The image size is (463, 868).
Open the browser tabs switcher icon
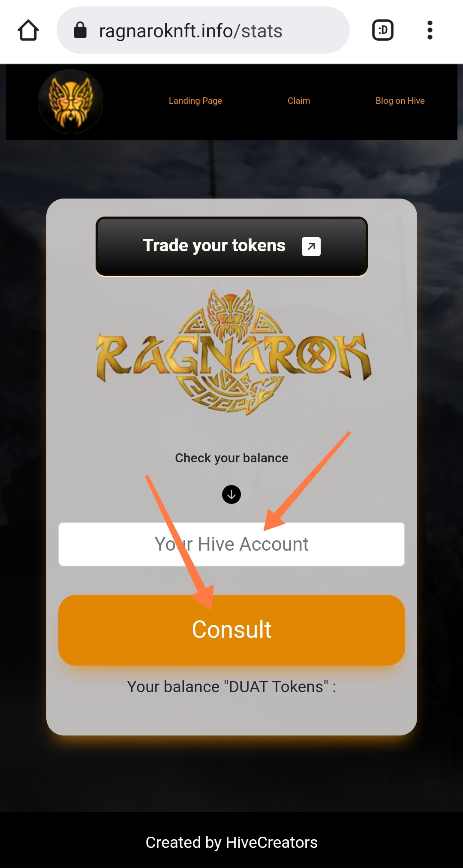[x=383, y=30]
